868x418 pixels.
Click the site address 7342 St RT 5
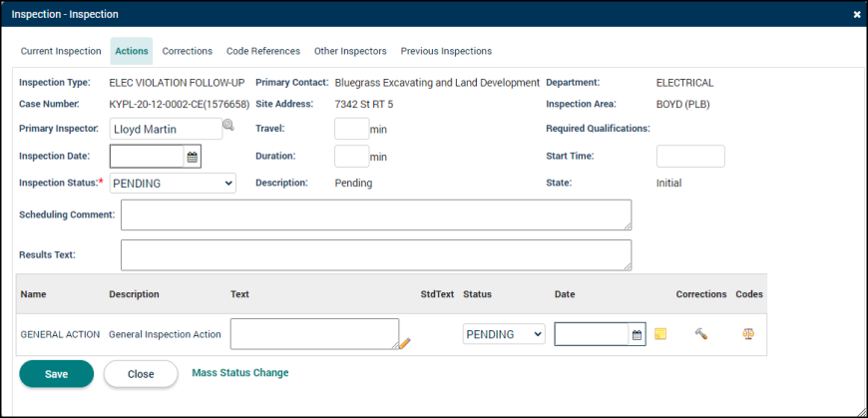coord(364,104)
